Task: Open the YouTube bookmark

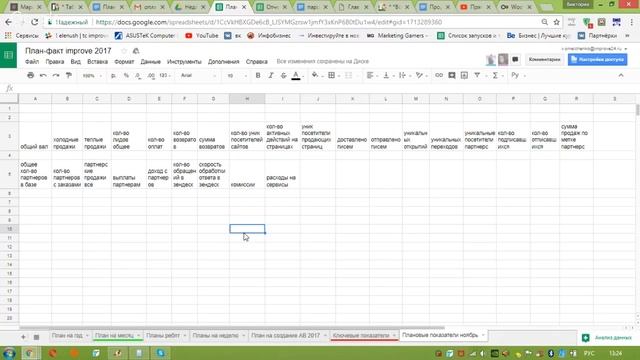Action: 202,36
